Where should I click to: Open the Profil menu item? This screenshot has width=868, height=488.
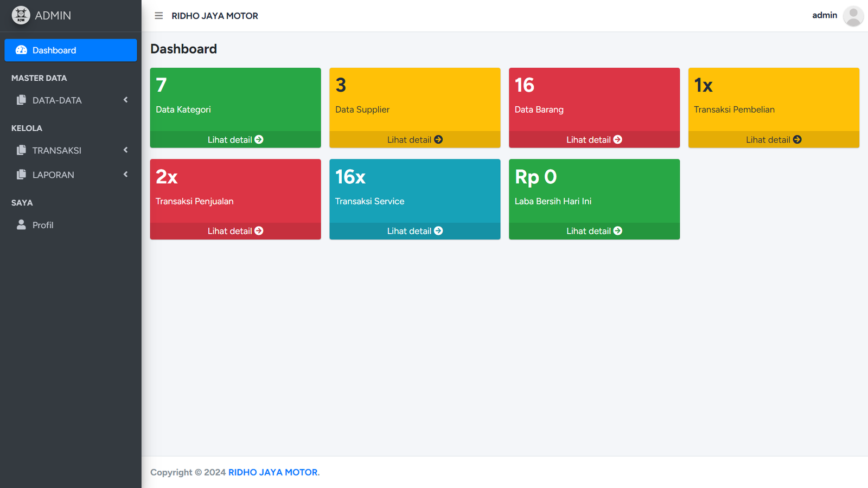point(43,225)
